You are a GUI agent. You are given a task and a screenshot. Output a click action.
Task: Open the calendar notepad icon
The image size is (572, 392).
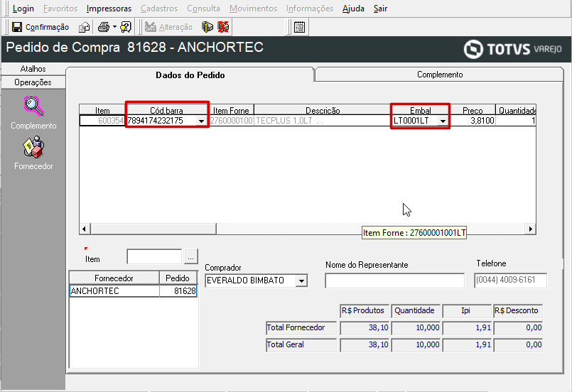tap(299, 27)
